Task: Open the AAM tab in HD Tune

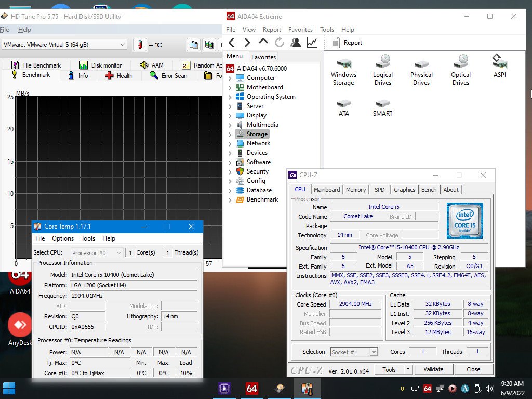Action: pos(152,65)
